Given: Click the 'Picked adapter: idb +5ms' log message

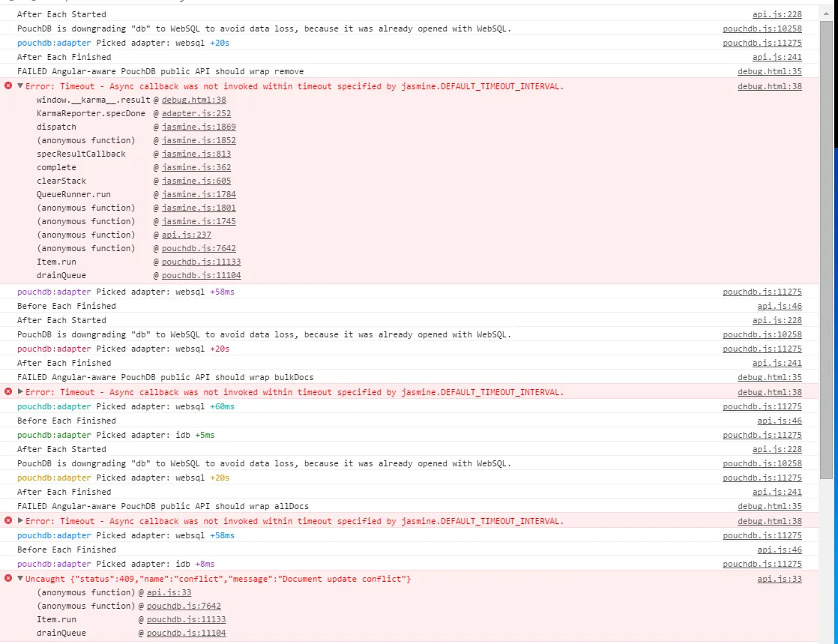Looking at the screenshot, I should point(116,435).
